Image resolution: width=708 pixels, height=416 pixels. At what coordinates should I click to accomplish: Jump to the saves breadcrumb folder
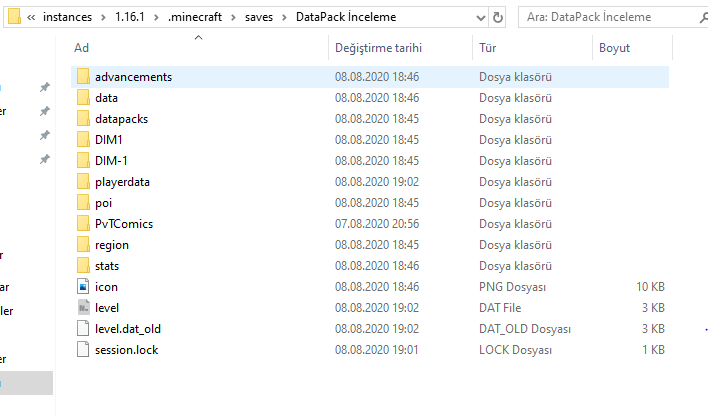click(259, 17)
